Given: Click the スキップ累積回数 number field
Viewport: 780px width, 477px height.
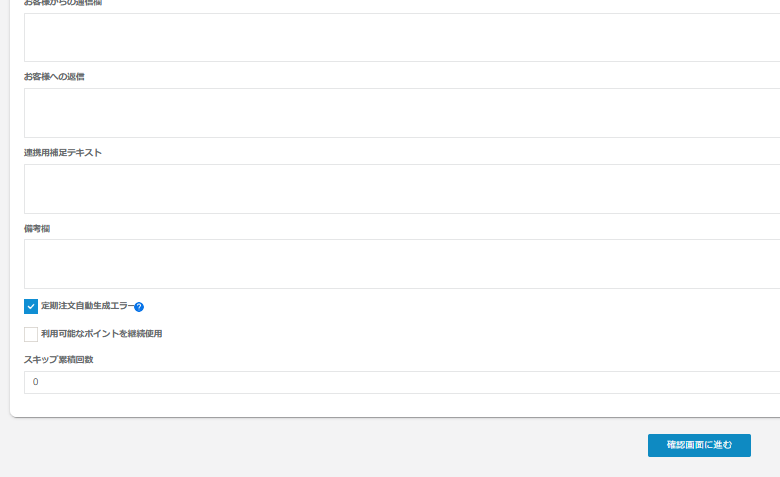Looking at the screenshot, I should (400, 382).
